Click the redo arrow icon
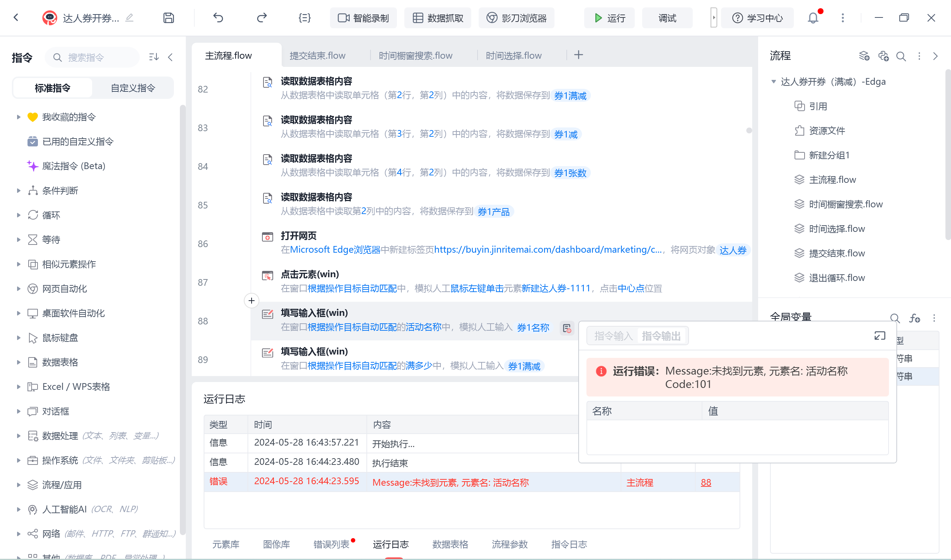 pos(262,18)
